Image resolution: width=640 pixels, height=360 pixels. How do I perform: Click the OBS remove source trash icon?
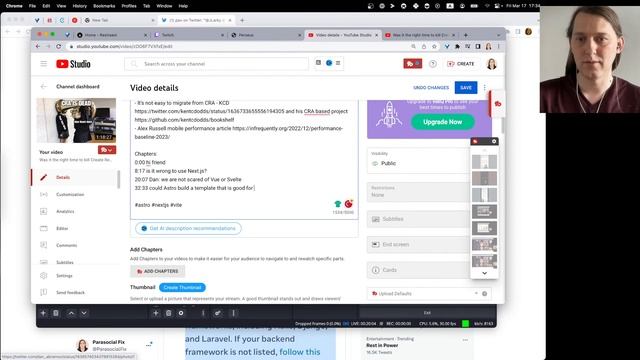169,313
